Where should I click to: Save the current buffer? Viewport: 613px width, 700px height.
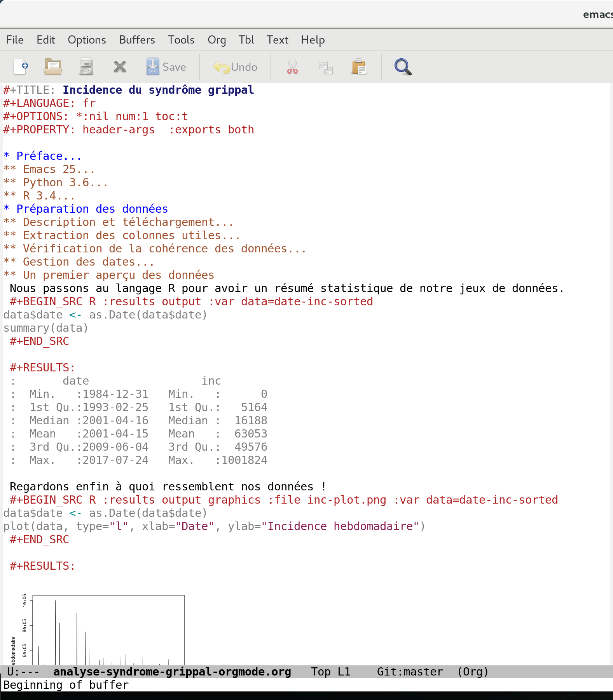[x=166, y=67]
